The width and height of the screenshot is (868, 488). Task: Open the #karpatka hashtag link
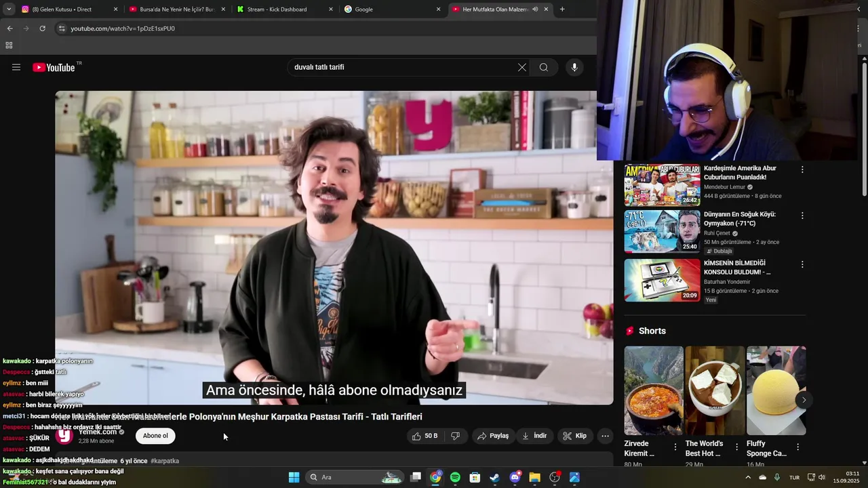coord(165,461)
